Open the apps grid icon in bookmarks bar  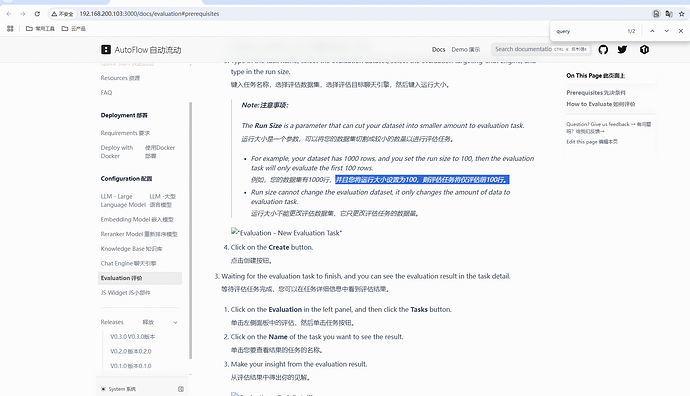pos(10,29)
